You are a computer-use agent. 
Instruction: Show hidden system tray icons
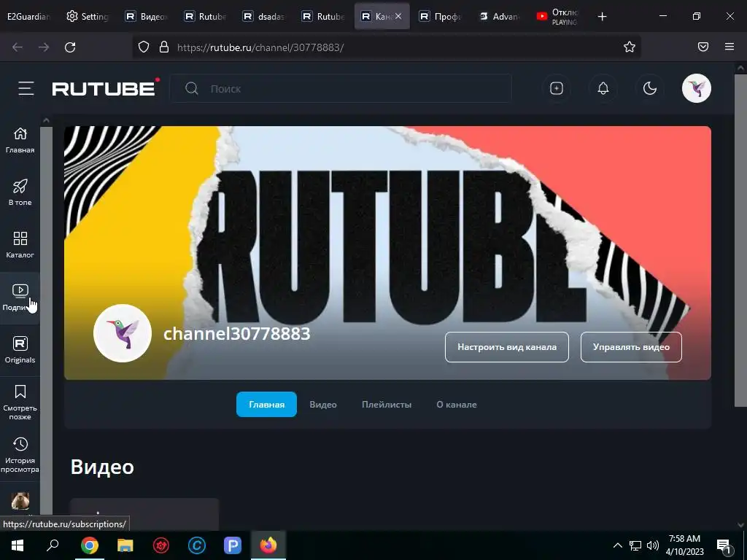617,545
